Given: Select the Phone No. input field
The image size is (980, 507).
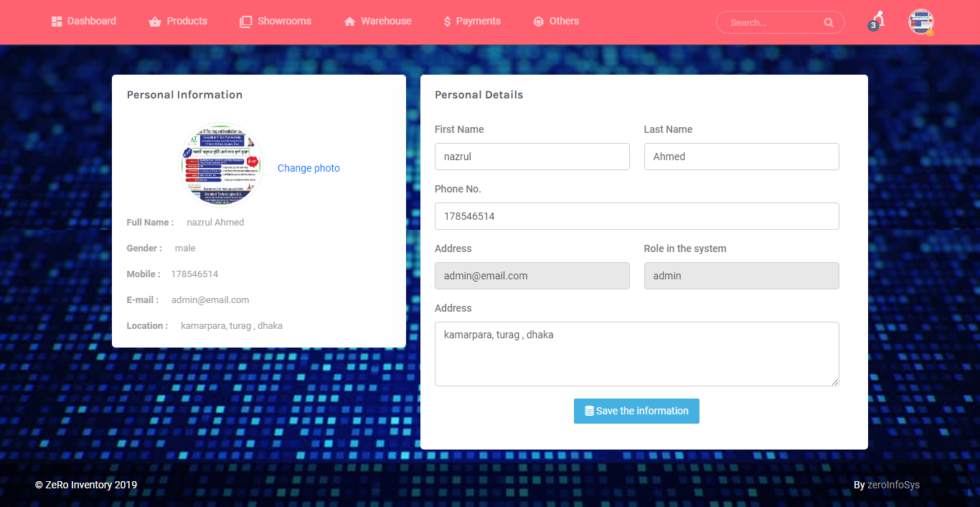Looking at the screenshot, I should (x=636, y=216).
